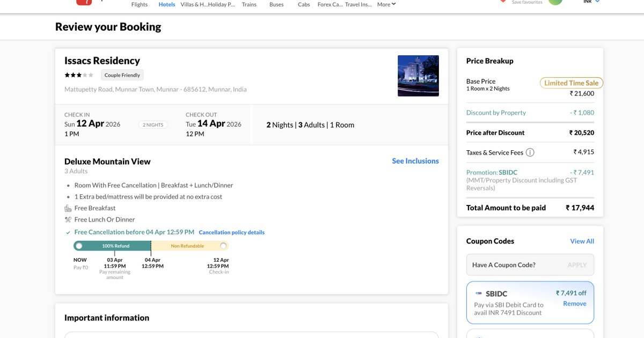
Task: Open the Holiday Packages tab
Action: tap(222, 4)
